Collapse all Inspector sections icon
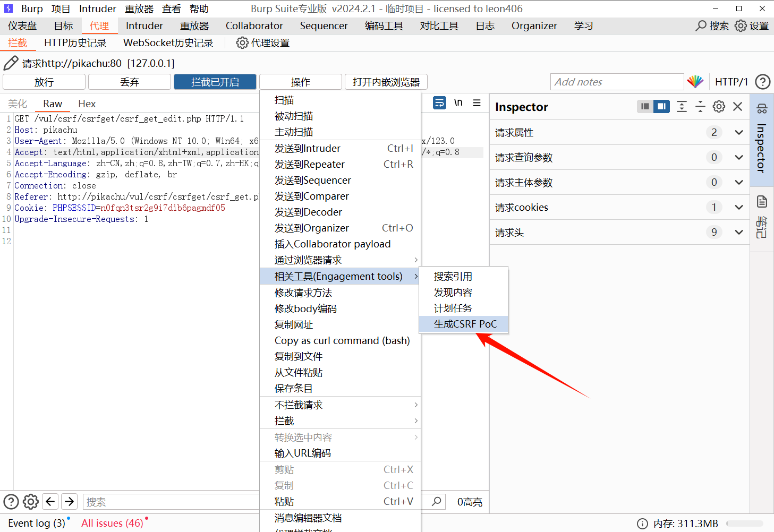 700,106
